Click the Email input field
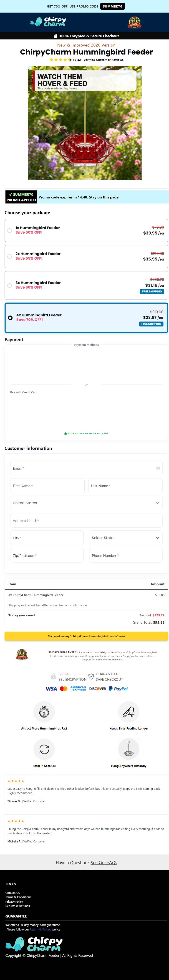Viewport: 169px width, 980px height. 86,468
